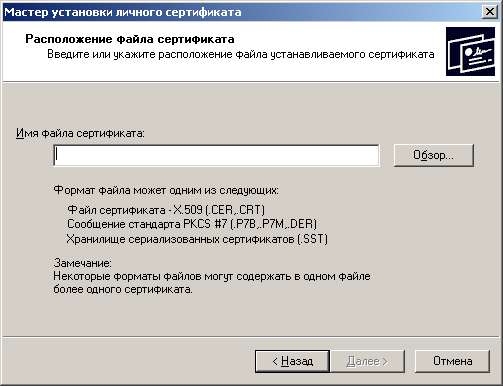
Task: Click the greyed-out Далее button
Action: 367,361
